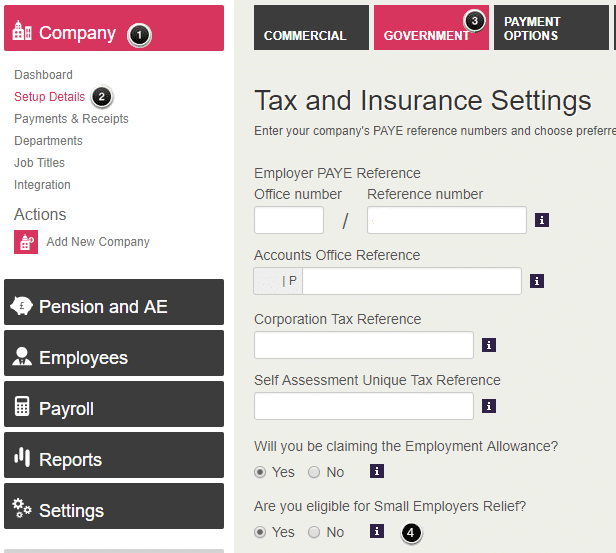The width and height of the screenshot is (616, 553).
Task: Select Yes for claiming Employment Allowance
Action: (x=261, y=472)
